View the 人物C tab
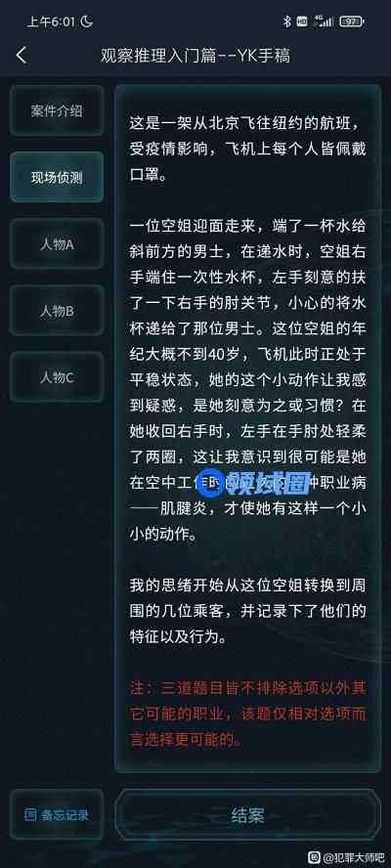391x868 pixels. click(x=57, y=377)
